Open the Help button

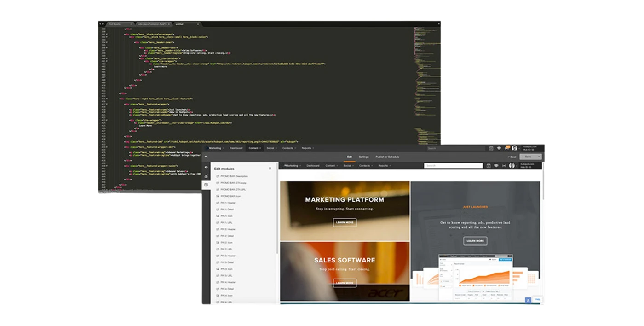(x=537, y=300)
